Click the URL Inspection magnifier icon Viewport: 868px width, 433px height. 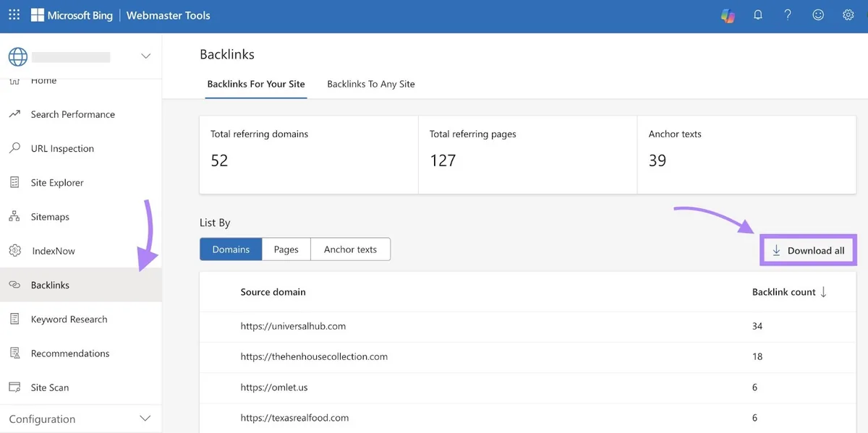pyautogui.click(x=14, y=148)
